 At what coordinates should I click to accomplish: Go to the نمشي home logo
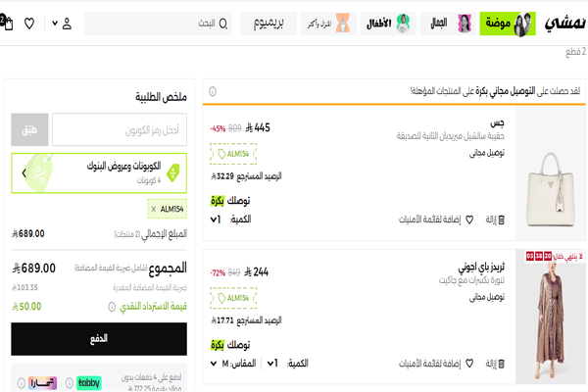(x=564, y=24)
